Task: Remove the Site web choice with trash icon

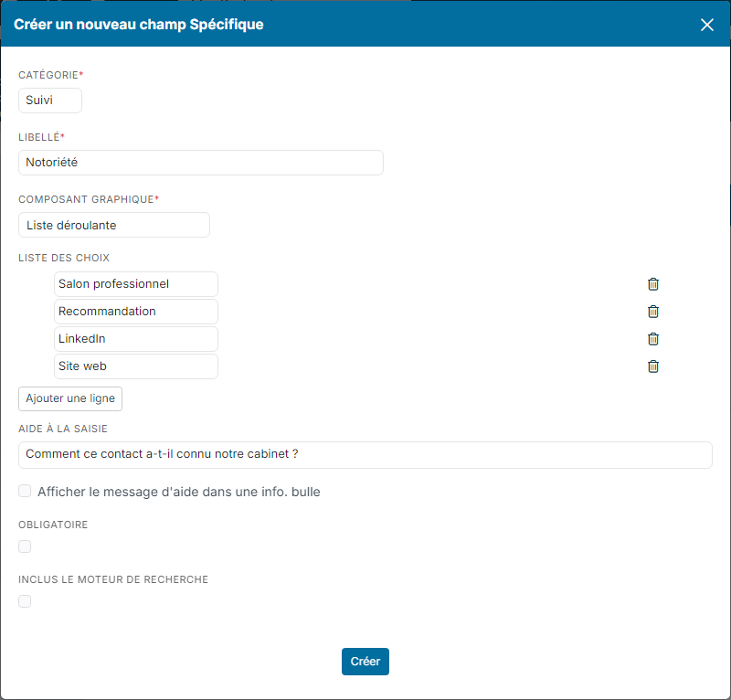Action: (x=653, y=366)
